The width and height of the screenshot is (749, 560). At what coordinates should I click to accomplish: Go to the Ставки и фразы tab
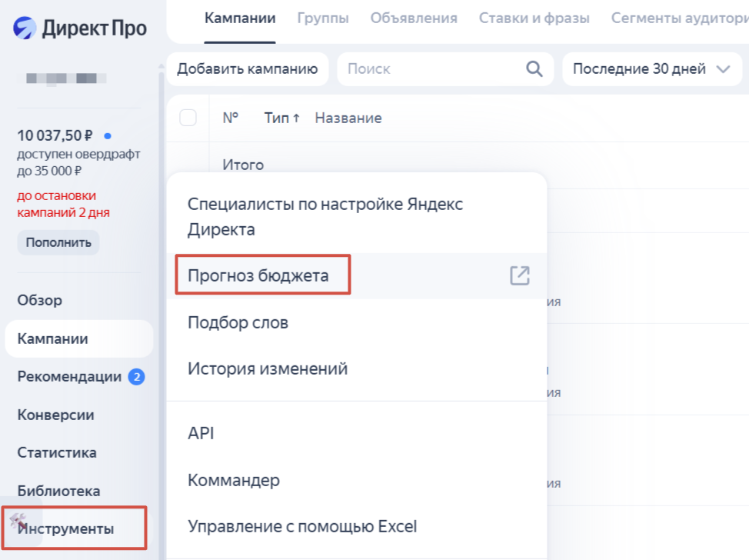click(x=534, y=18)
